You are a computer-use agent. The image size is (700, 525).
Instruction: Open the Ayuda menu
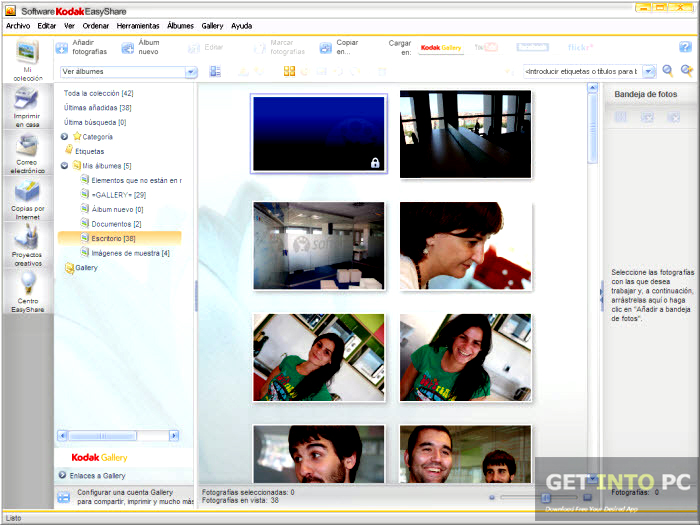(x=242, y=26)
